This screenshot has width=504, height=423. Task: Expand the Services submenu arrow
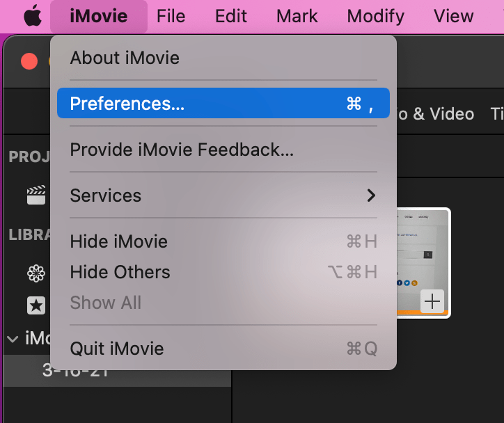click(371, 195)
